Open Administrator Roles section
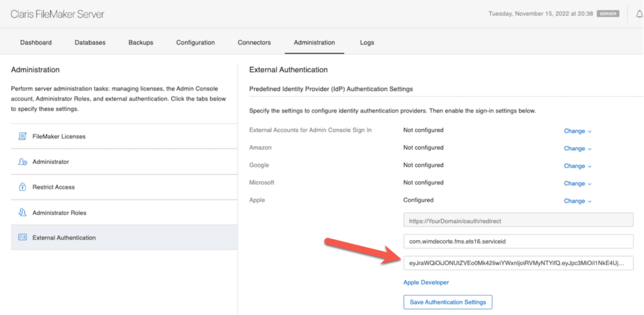 124,213
